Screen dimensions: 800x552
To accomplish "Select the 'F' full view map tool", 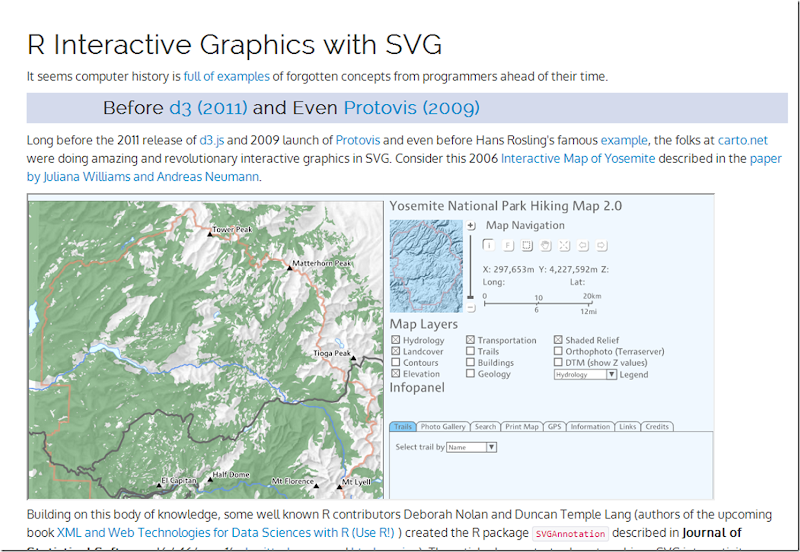I will click(x=508, y=245).
